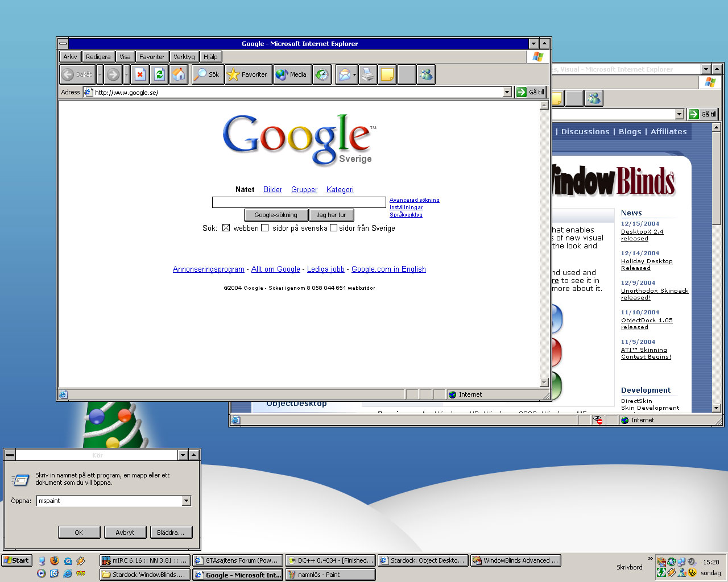Click the green Refresh icon in toolbar
728x582 pixels.
coord(159,74)
